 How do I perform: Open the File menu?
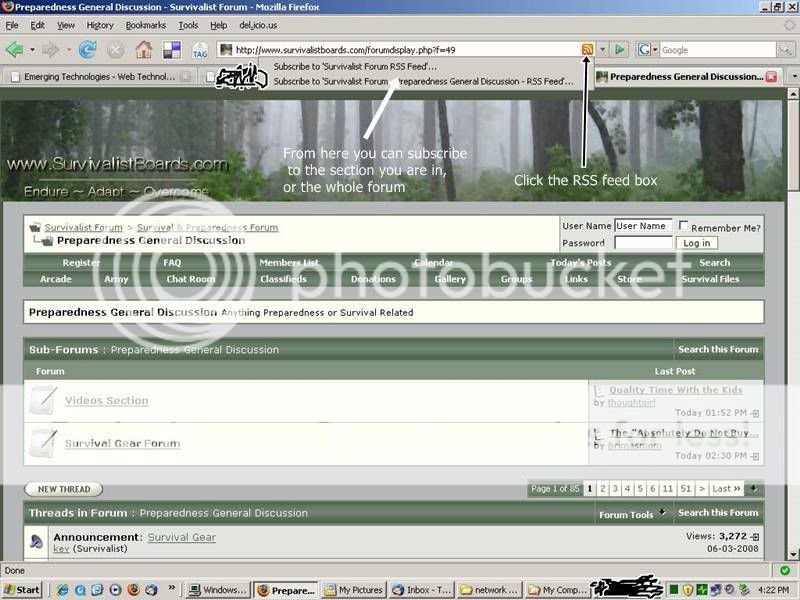12,25
